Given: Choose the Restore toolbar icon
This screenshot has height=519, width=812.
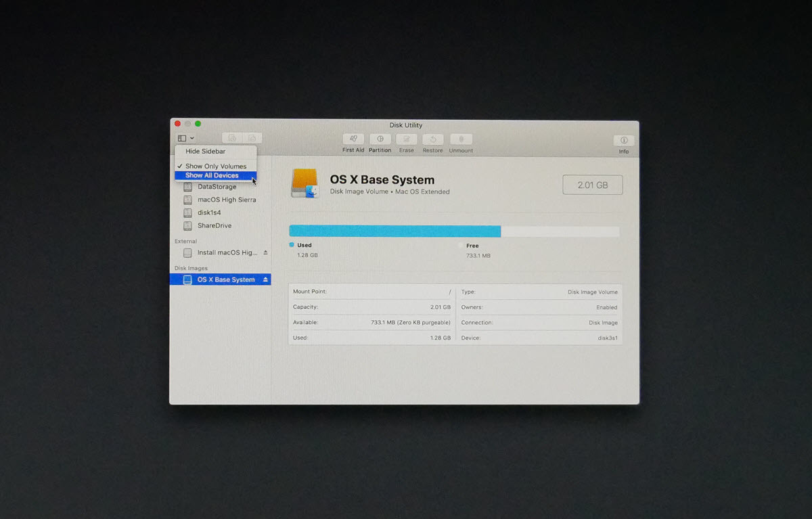Looking at the screenshot, I should coord(433,139).
